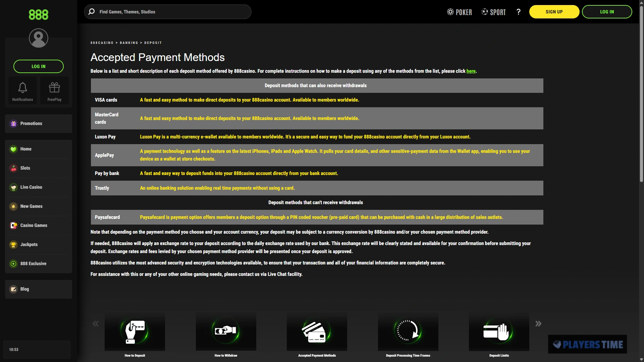This screenshot has width=644, height=362.
Task: Show next carousel items with right arrows
Action: point(538,323)
